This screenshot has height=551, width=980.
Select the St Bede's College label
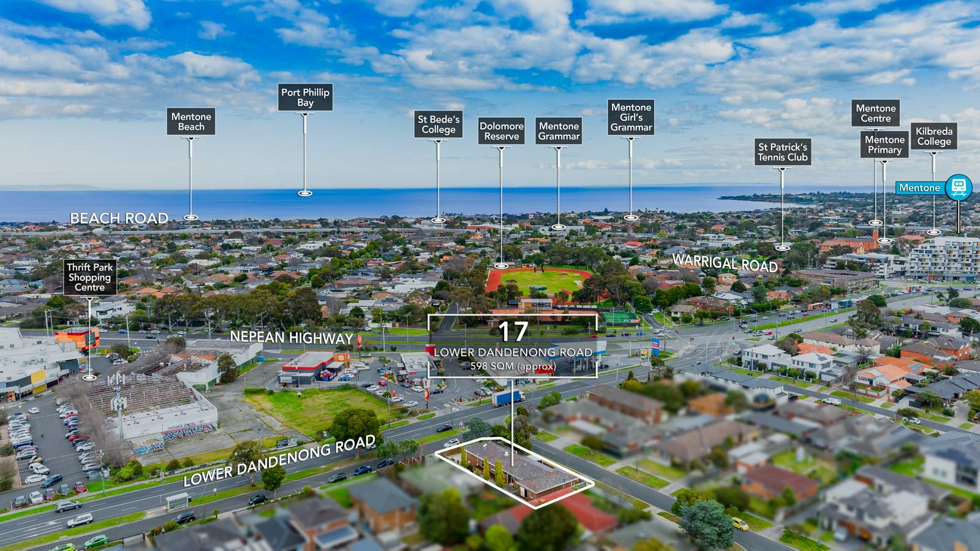coord(438,124)
